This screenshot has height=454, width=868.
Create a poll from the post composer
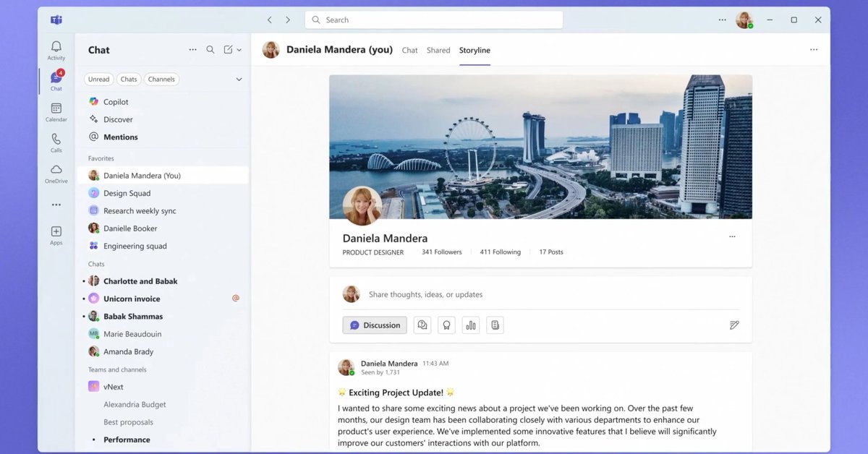coord(470,325)
